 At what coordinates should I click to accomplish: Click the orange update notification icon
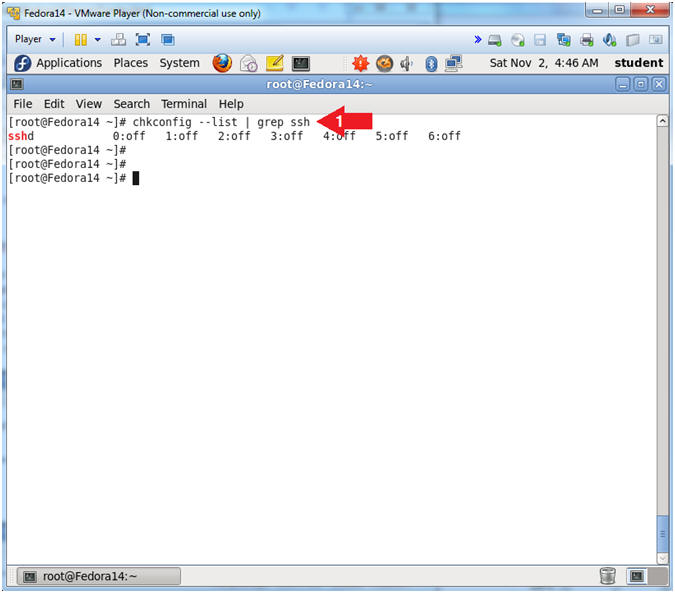pos(384,64)
